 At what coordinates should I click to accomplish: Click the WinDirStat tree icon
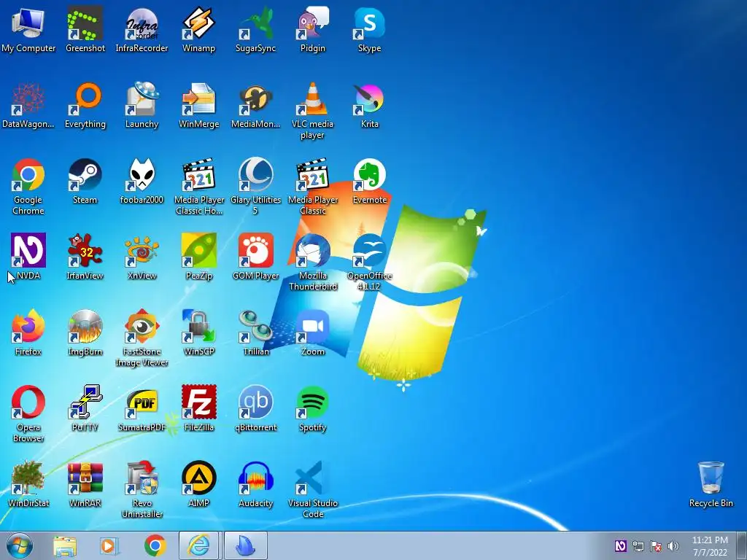28,478
